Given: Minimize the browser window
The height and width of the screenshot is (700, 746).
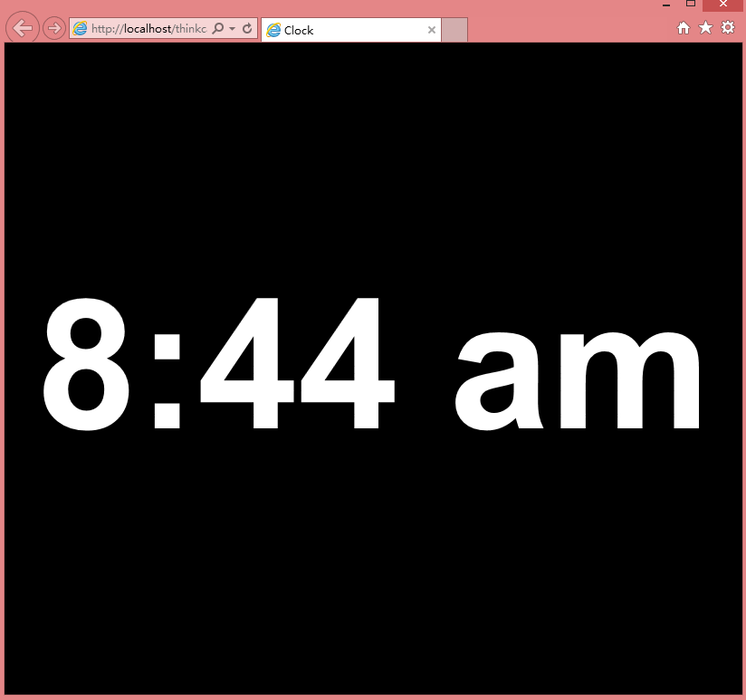Looking at the screenshot, I should pyautogui.click(x=666, y=5).
